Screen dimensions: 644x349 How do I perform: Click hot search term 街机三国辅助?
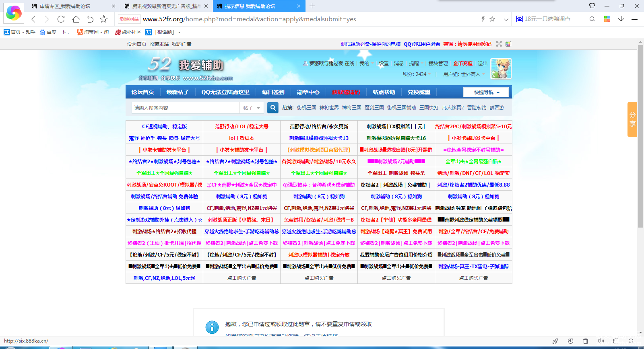401,108
